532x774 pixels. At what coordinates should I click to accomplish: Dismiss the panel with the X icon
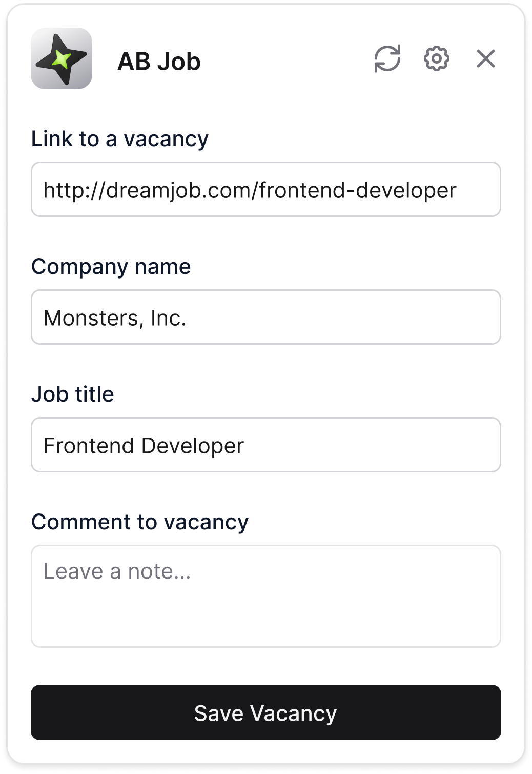[x=485, y=58]
